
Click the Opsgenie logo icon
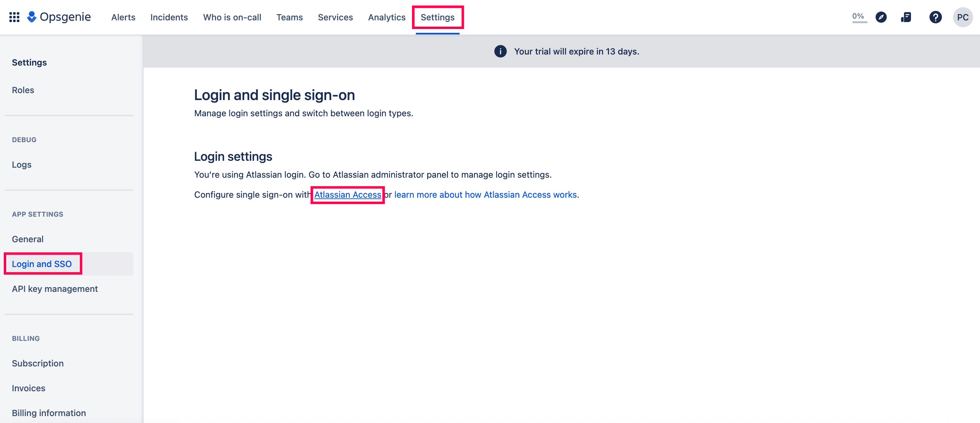click(32, 17)
